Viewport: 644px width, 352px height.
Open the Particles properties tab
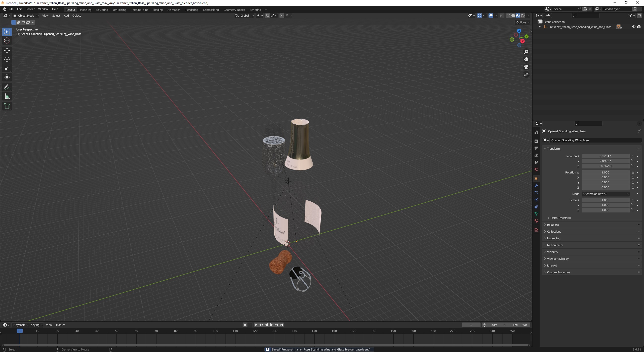coord(536,193)
